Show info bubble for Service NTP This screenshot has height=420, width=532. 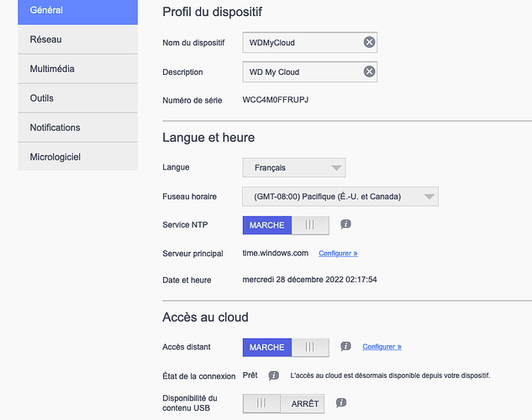345,224
